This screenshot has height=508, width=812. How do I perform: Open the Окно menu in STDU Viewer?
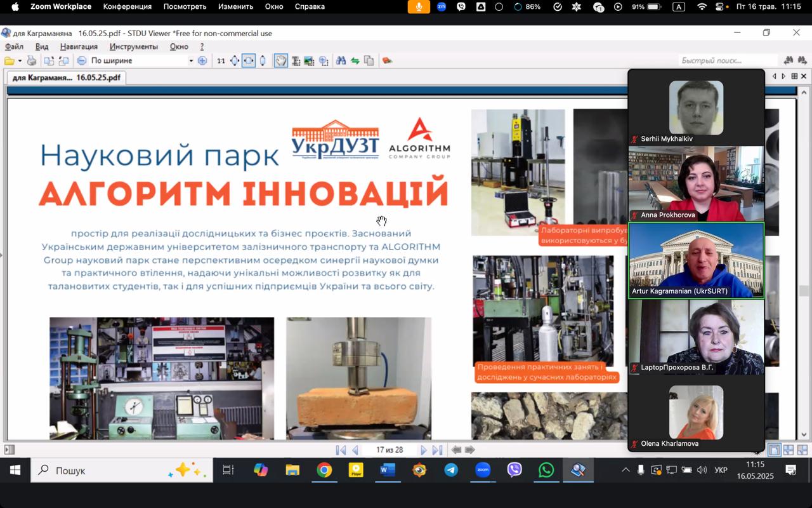(179, 46)
